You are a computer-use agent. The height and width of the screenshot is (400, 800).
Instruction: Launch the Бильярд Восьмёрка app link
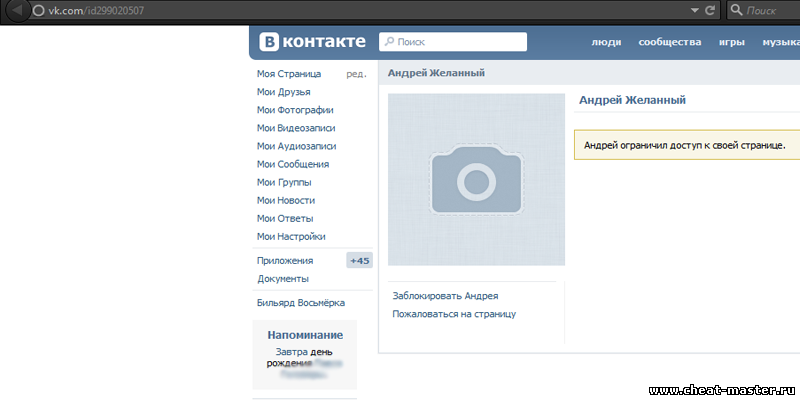(301, 302)
